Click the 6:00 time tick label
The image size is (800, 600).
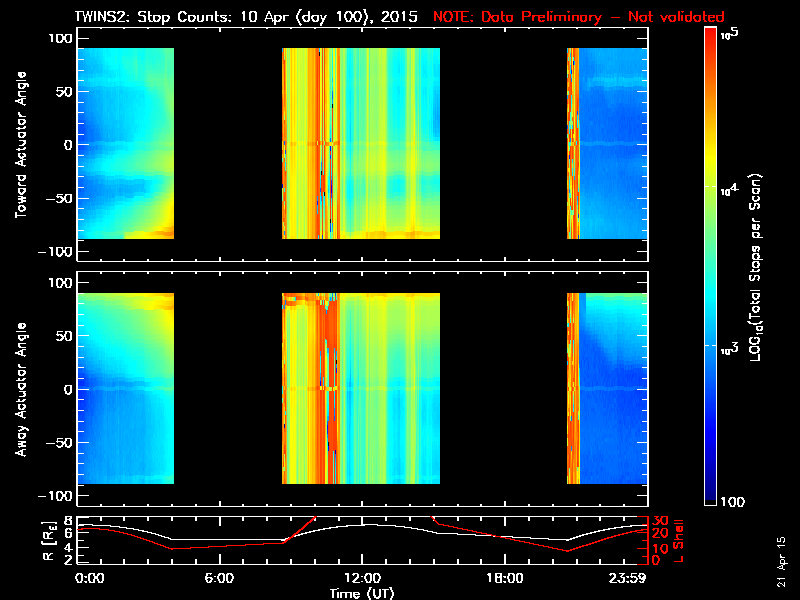click(x=219, y=579)
